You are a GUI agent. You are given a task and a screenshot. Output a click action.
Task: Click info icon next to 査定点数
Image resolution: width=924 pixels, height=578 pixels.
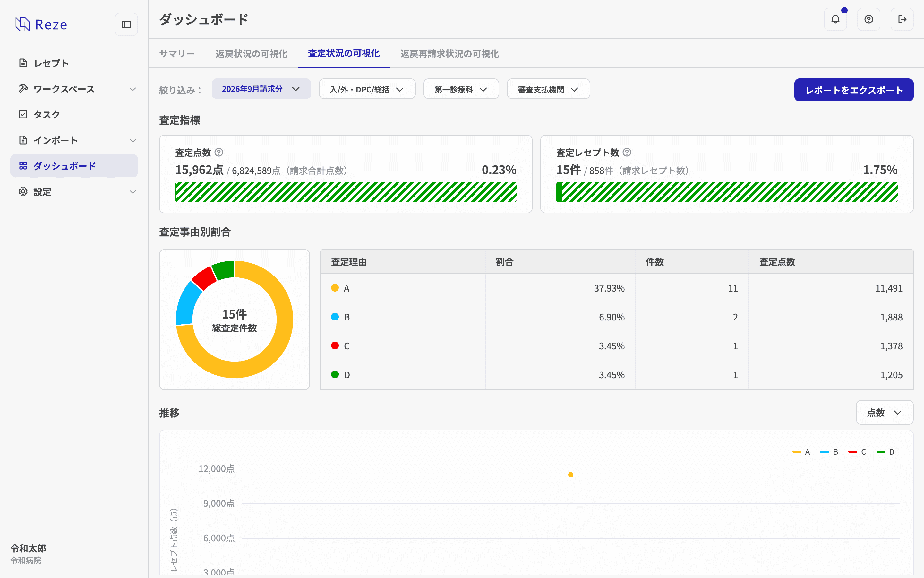219,153
